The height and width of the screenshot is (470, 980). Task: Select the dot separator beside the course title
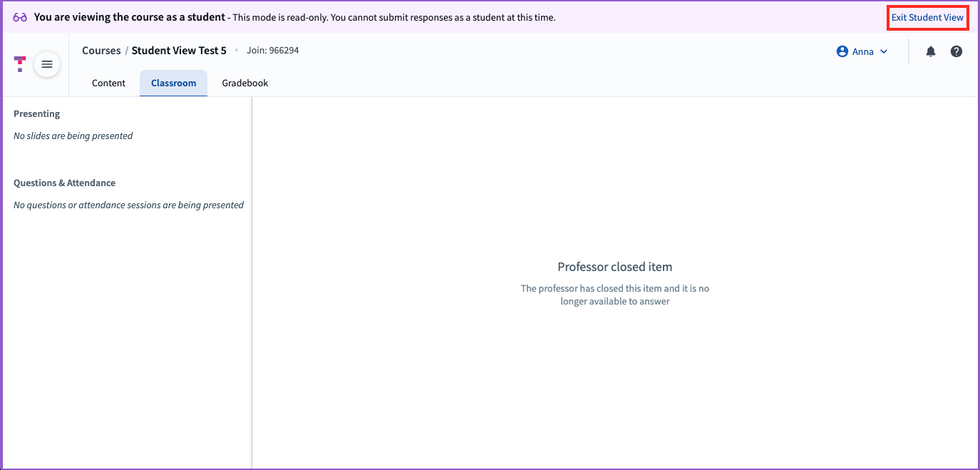238,50
